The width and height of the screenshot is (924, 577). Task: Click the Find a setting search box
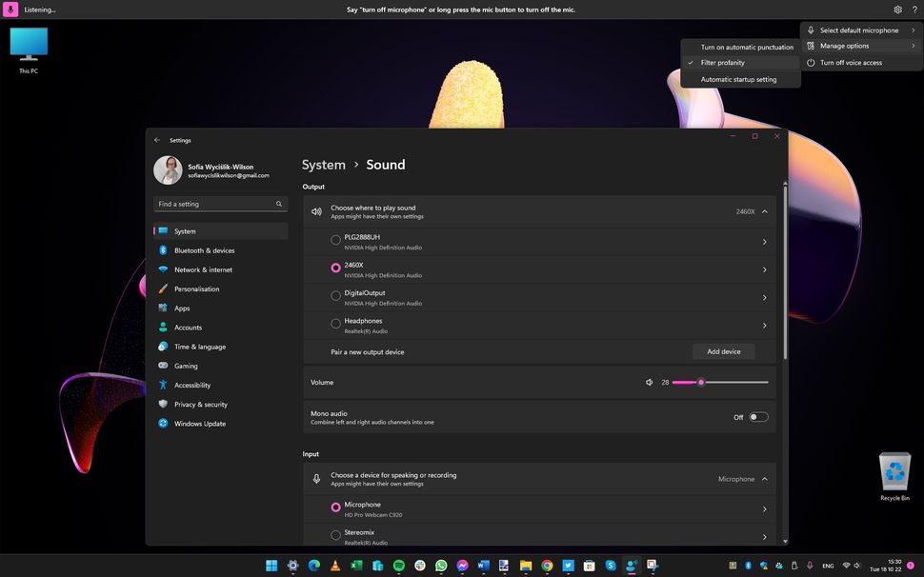pyautogui.click(x=219, y=204)
